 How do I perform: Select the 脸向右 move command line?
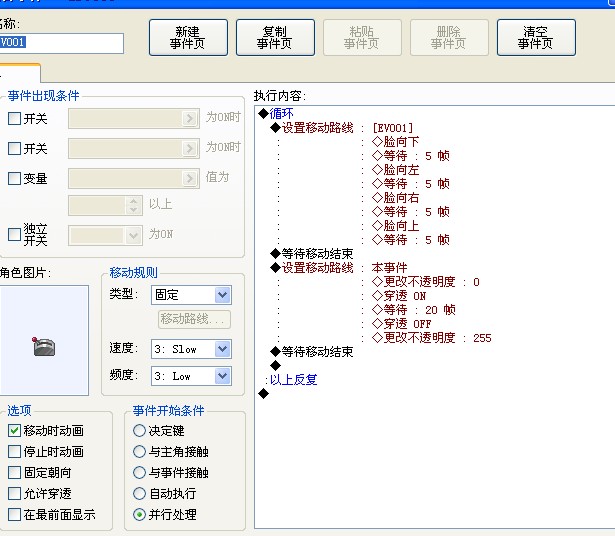pos(395,198)
